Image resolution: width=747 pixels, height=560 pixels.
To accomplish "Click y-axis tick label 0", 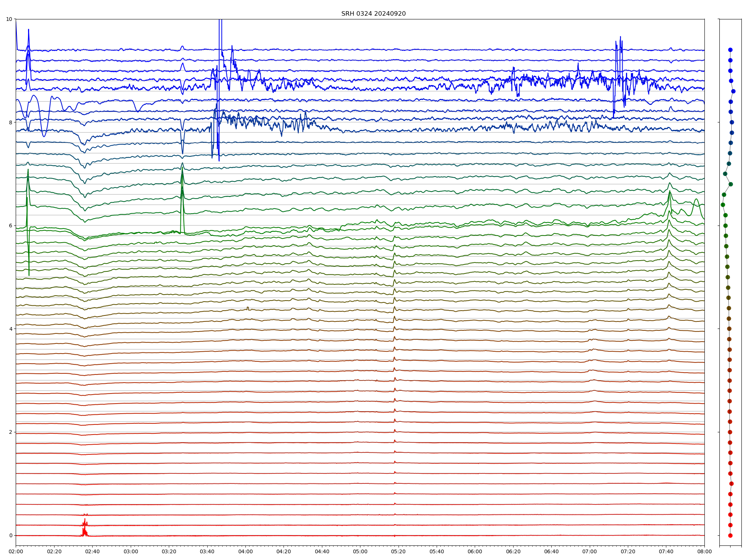I will coord(10,535).
